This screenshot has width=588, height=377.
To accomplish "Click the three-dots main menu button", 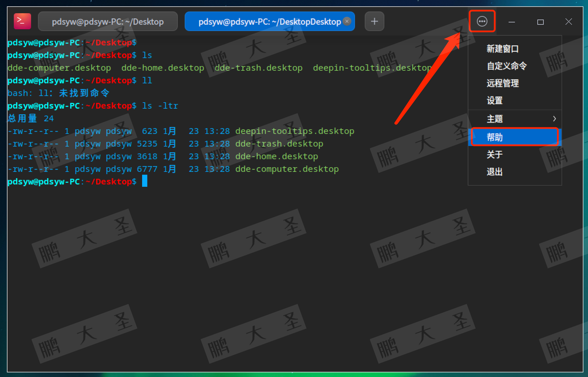I will tap(482, 21).
